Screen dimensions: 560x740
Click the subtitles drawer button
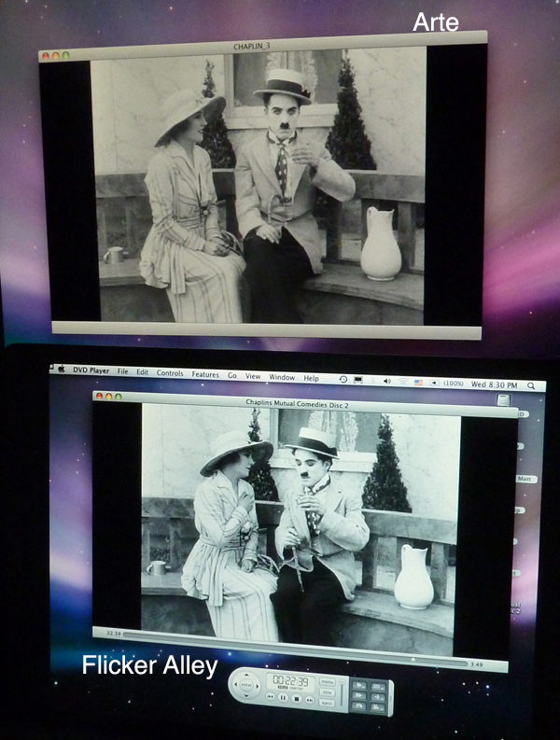[x=379, y=687]
